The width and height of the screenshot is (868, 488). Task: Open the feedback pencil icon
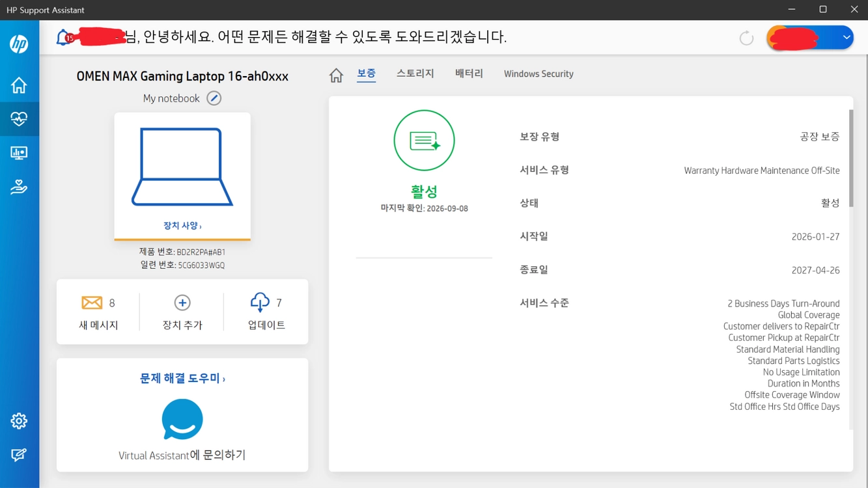pyautogui.click(x=19, y=455)
